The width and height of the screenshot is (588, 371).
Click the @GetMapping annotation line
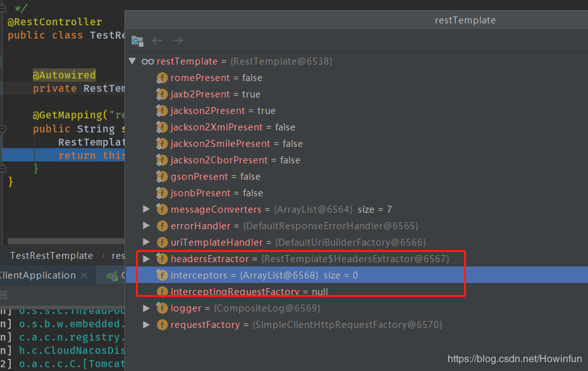79,115
